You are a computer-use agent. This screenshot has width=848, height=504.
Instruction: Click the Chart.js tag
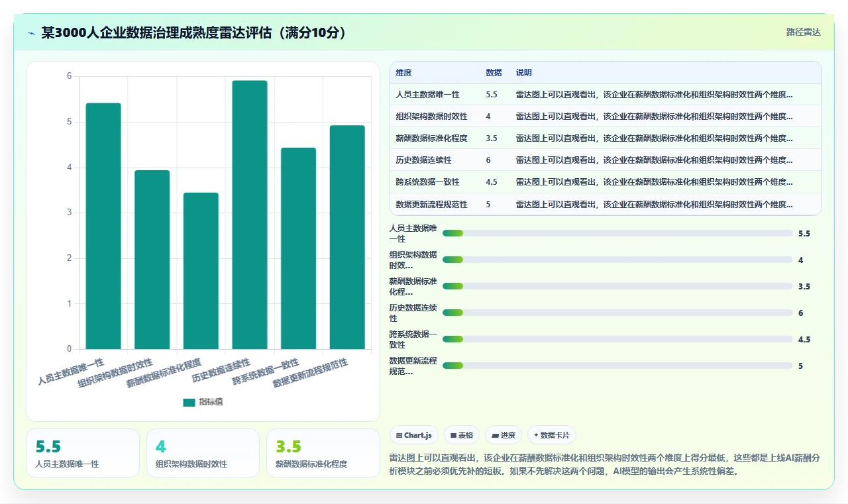(414, 435)
